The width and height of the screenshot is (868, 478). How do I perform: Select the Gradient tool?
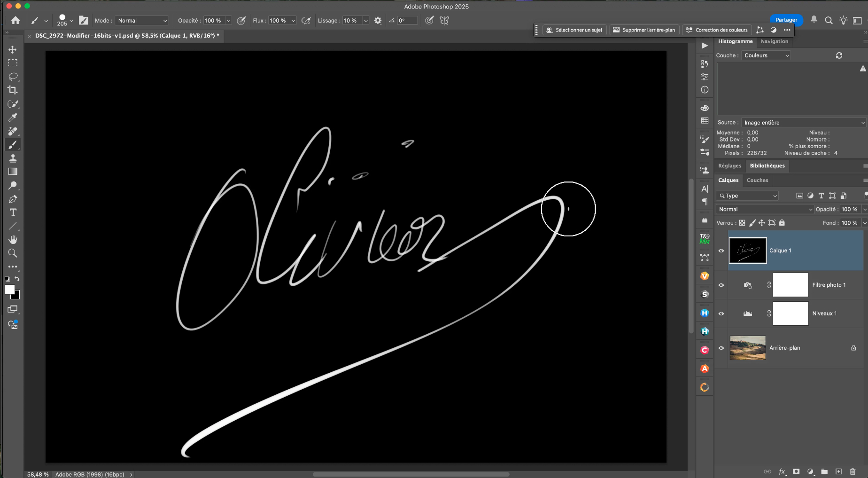(13, 172)
